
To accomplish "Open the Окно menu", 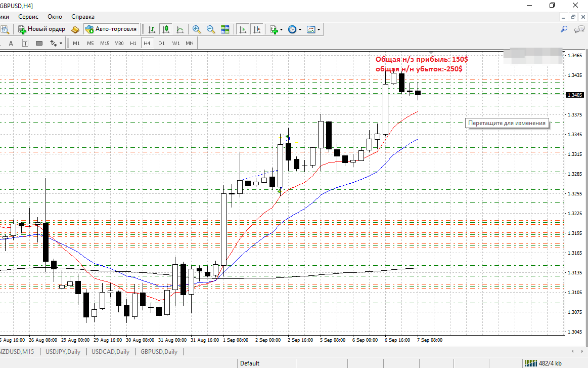I will coord(55,17).
